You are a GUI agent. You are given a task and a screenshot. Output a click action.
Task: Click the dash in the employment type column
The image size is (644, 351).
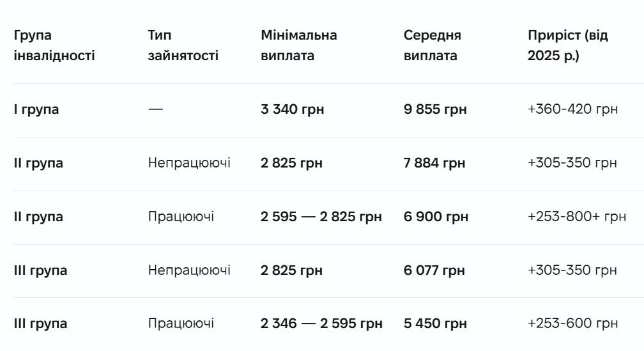tap(155, 109)
